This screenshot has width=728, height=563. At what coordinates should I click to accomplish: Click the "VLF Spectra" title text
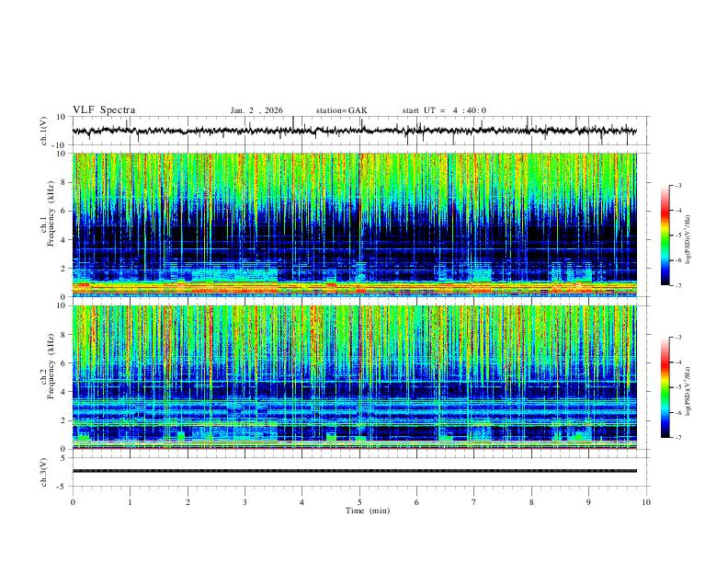tap(104, 110)
